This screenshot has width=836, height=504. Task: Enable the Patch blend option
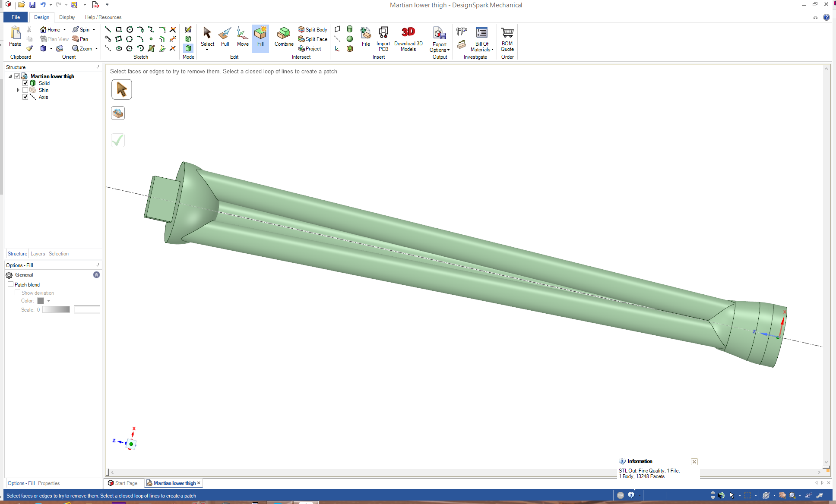point(11,284)
